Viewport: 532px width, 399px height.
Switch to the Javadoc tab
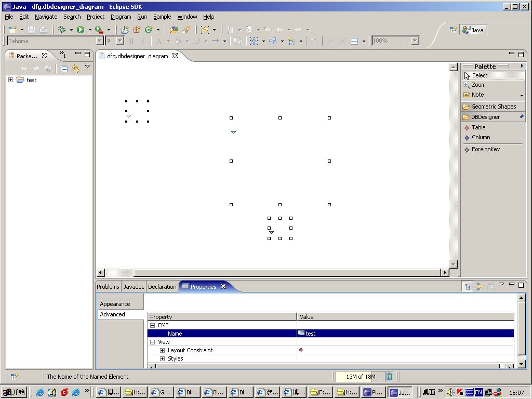coord(134,287)
